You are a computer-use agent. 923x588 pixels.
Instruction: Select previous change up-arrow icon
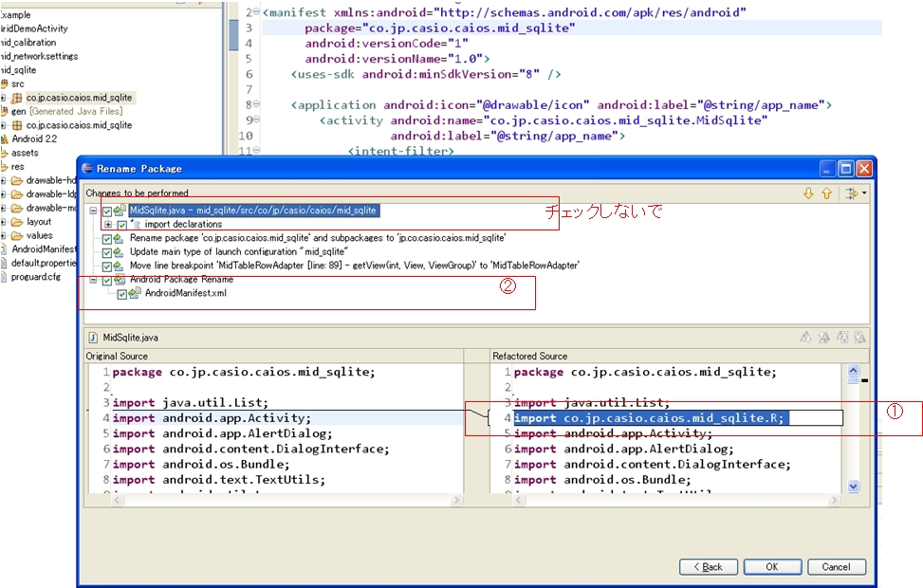(x=826, y=193)
